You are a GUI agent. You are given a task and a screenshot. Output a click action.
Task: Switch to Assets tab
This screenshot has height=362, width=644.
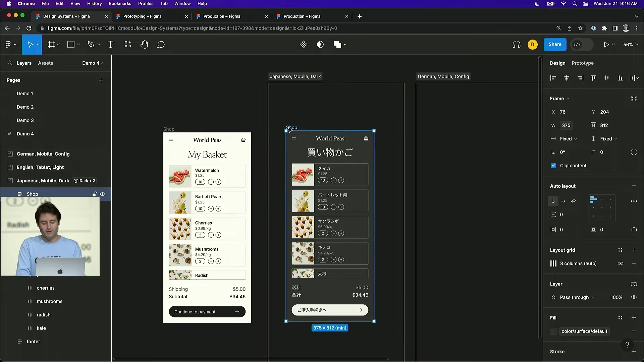coord(45,63)
